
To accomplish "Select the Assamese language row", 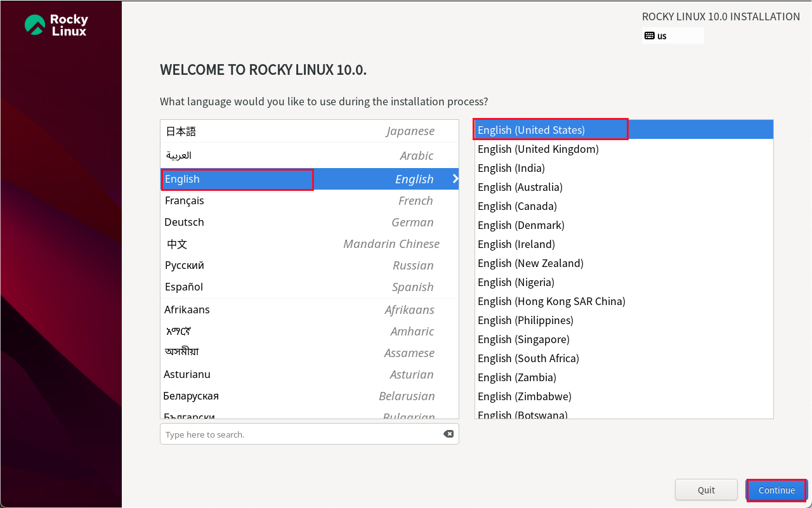I will [309, 353].
